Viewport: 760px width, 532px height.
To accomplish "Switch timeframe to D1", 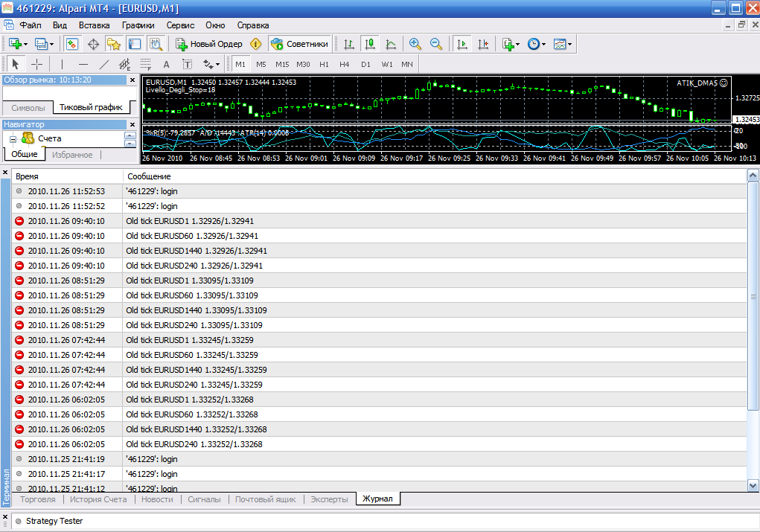I will coord(366,64).
